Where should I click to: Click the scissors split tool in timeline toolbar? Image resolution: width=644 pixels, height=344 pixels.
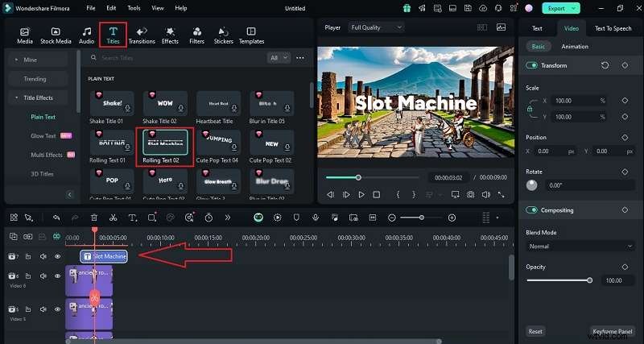(113, 218)
